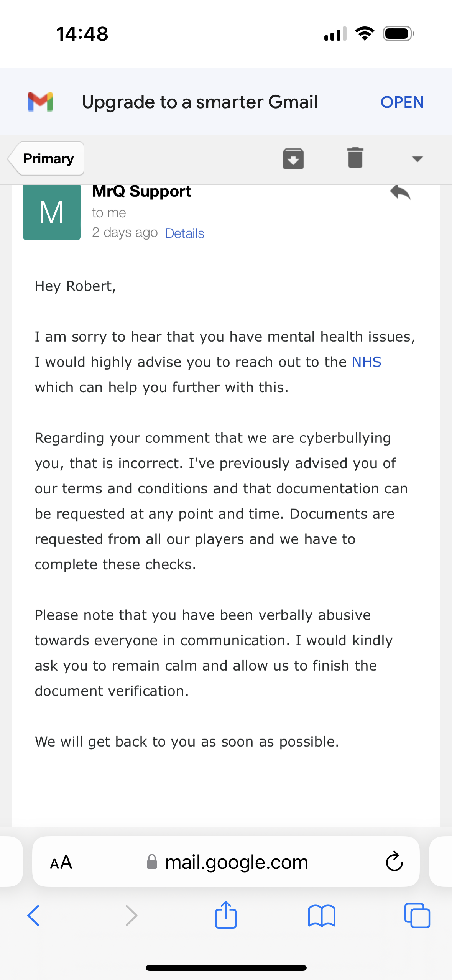Show the message Details
The image size is (452, 980).
(184, 233)
